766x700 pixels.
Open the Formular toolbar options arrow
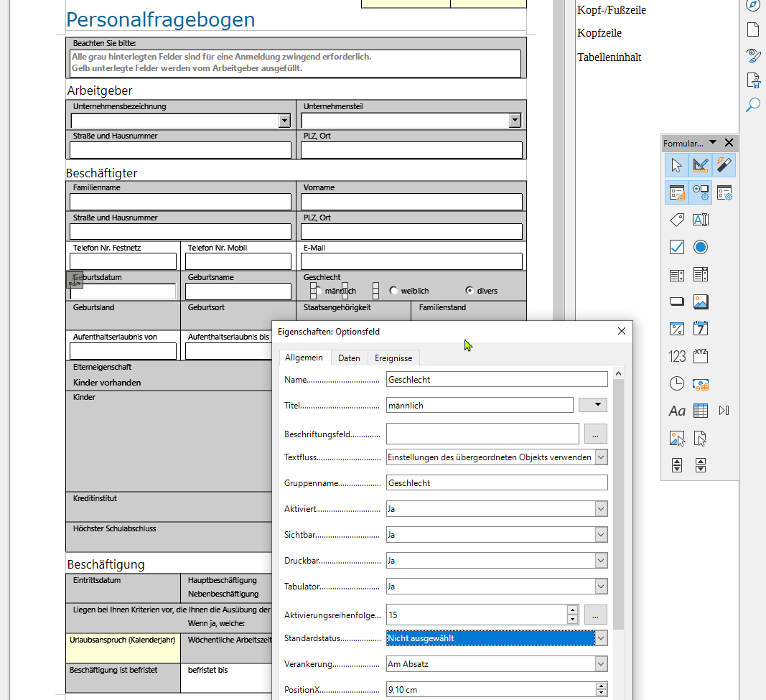[x=713, y=143]
